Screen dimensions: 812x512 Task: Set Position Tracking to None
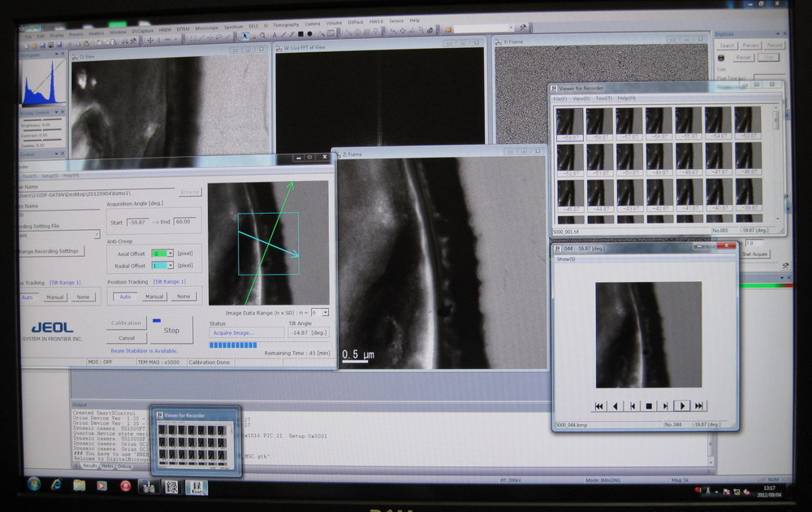tap(184, 297)
